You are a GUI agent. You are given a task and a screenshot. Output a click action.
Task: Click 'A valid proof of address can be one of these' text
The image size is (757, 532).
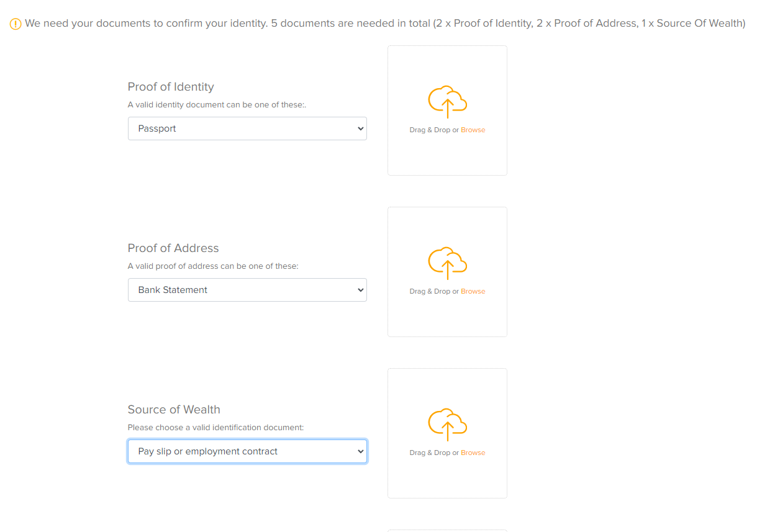[x=213, y=266]
